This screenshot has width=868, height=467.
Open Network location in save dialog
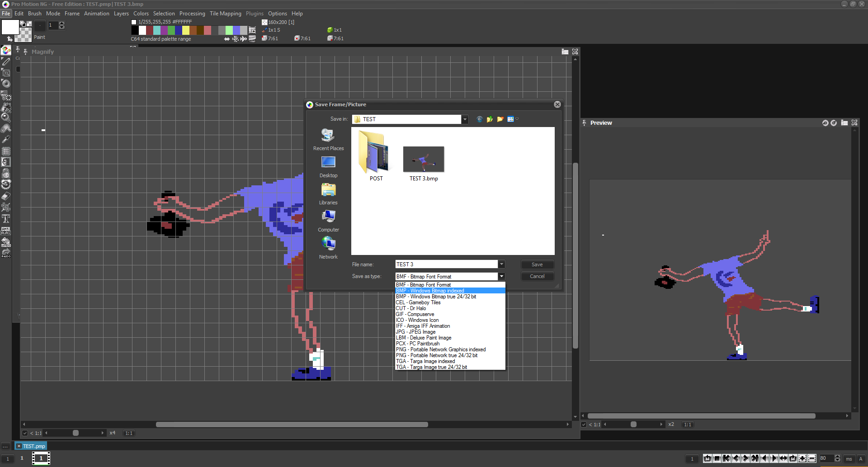[328, 248]
